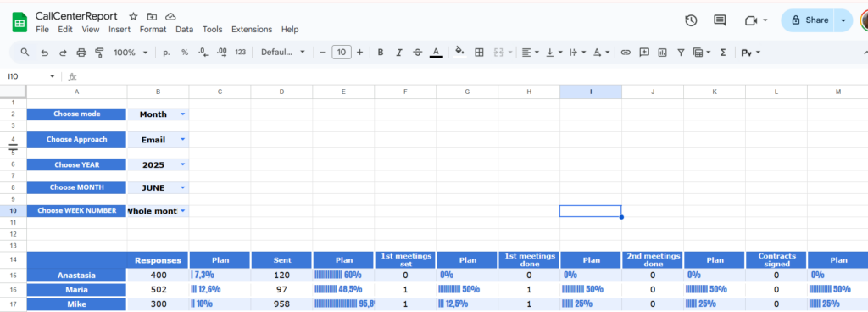Increase decimal places
Viewport: 868px width, 312px height.
[222, 53]
